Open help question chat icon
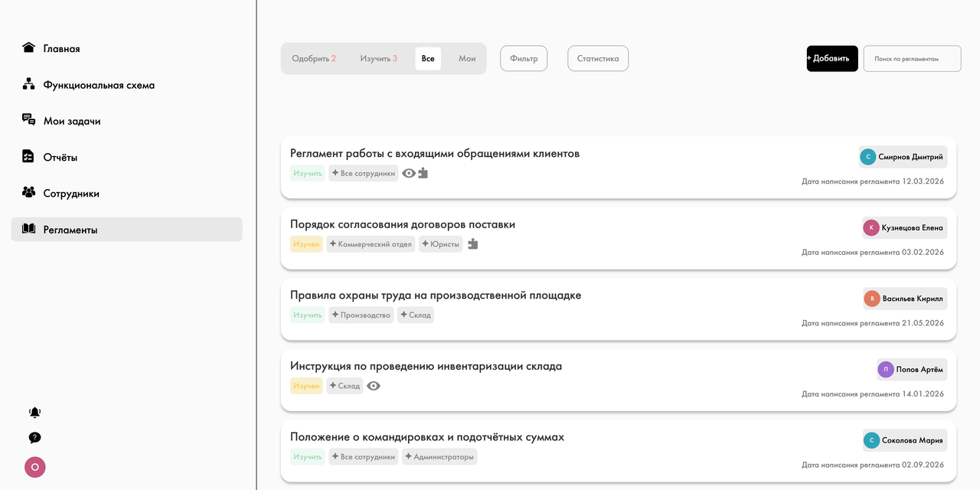980x490 pixels. (x=34, y=438)
